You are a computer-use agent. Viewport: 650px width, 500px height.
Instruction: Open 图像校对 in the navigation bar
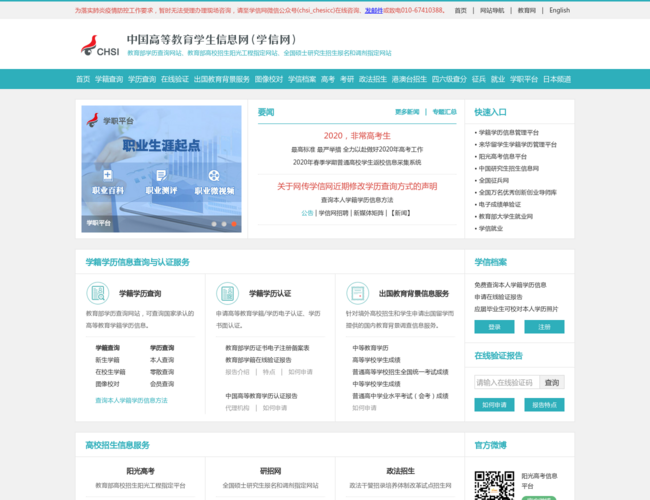tap(269, 79)
